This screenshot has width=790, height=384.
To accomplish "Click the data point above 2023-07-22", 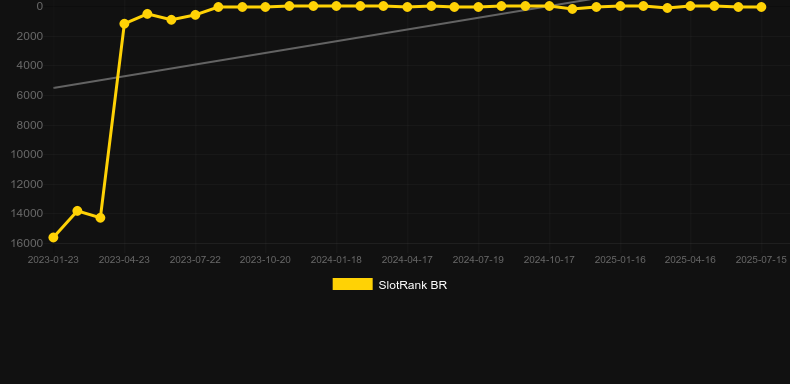I will [195, 15].
